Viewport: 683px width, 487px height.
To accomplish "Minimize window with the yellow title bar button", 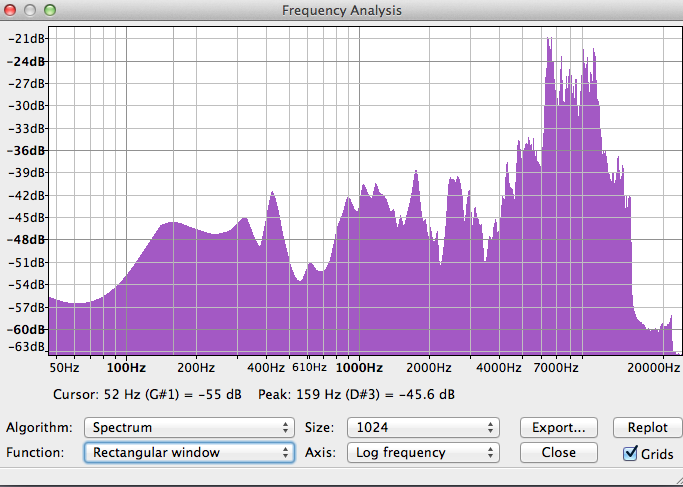I will click(x=32, y=11).
